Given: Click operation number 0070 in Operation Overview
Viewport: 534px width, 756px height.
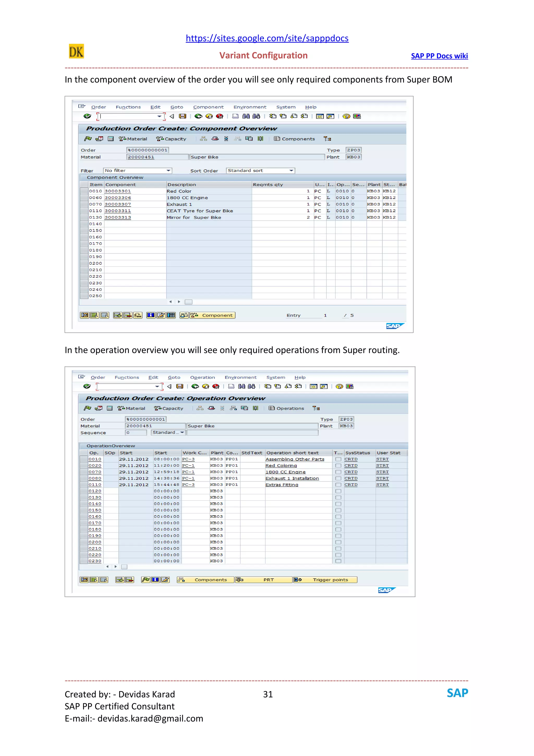Looking at the screenshot, I should (95, 472).
